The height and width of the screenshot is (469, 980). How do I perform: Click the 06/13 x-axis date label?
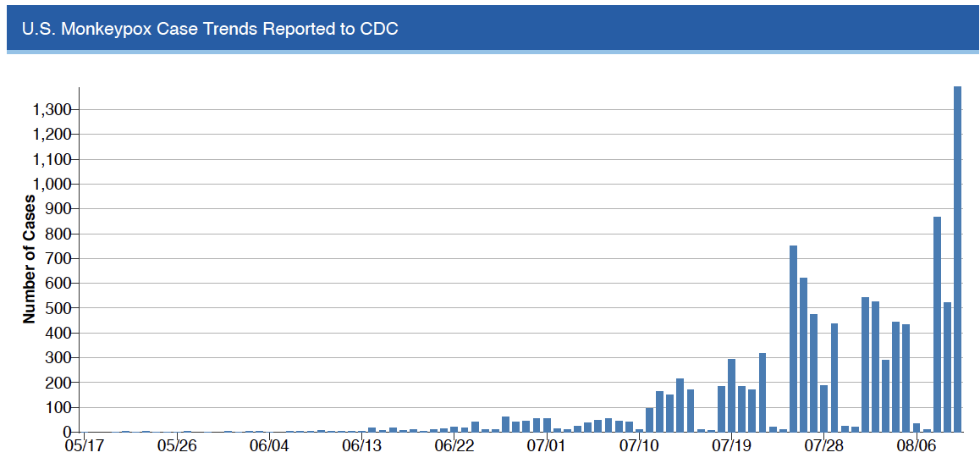[x=362, y=445]
